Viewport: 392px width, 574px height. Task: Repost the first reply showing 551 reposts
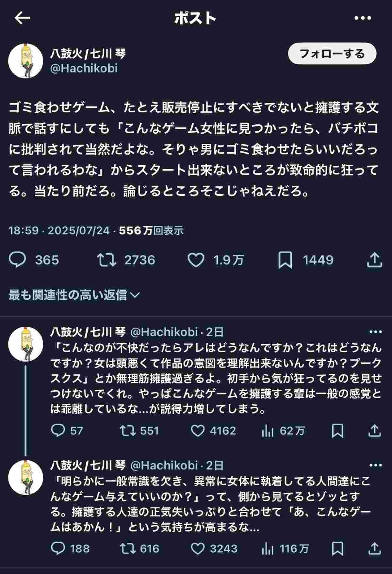click(127, 431)
